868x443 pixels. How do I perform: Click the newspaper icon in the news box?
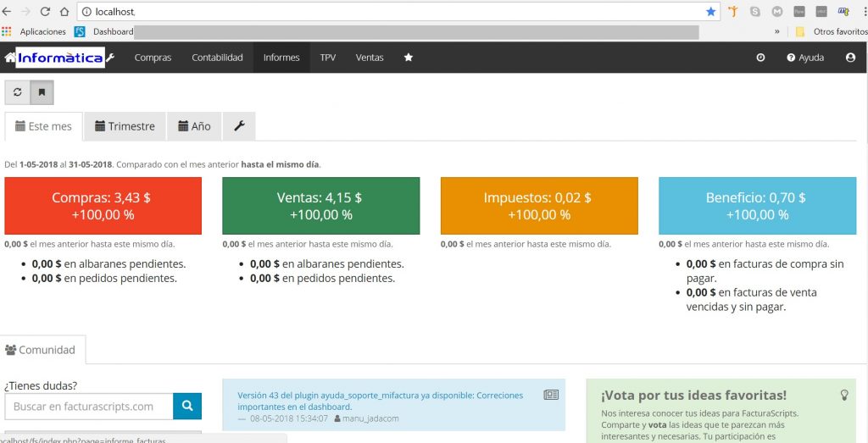tap(551, 395)
